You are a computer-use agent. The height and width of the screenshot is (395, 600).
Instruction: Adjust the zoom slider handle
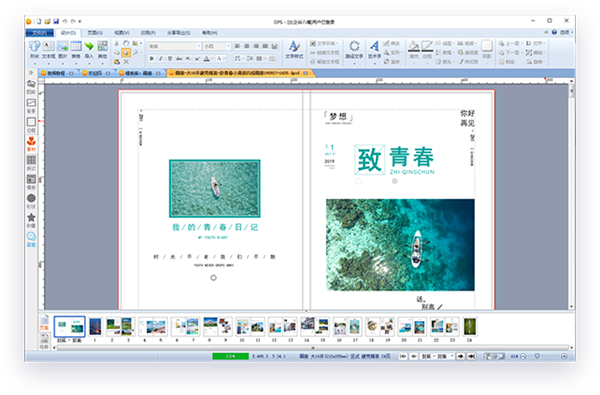(x=537, y=356)
